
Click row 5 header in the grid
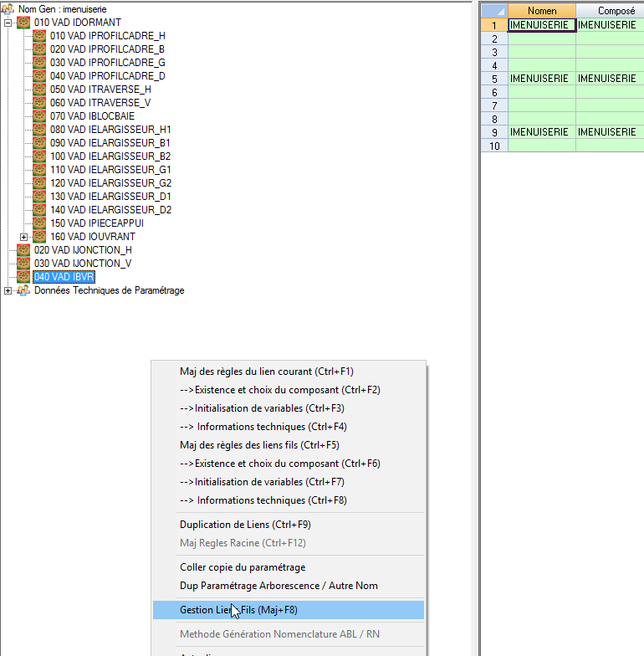point(494,79)
